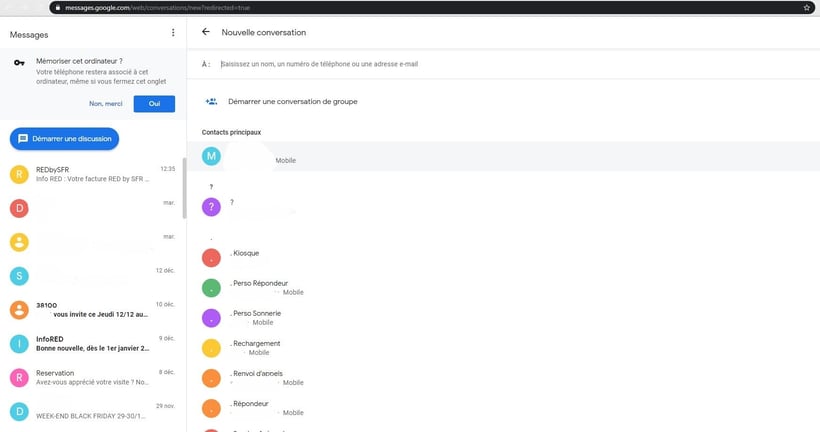The width and height of the screenshot is (820, 432).
Task: Click the Nouvelle conversation title
Action: pos(264,32)
